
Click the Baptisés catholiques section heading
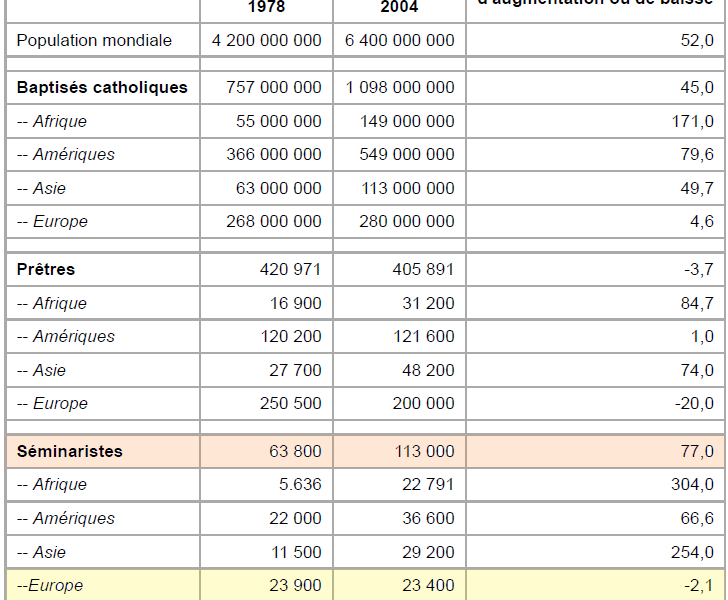[102, 87]
